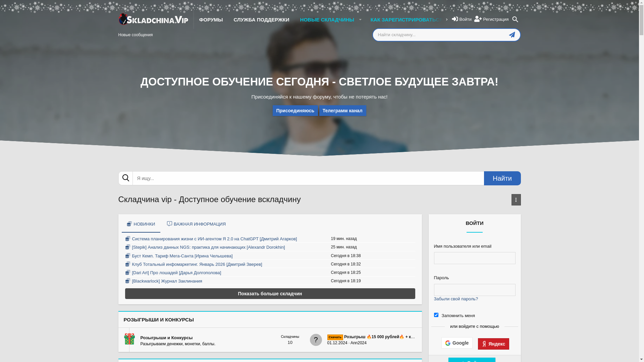Click coin icon beside Stepik row
This screenshot has width=644, height=362.
128,247
